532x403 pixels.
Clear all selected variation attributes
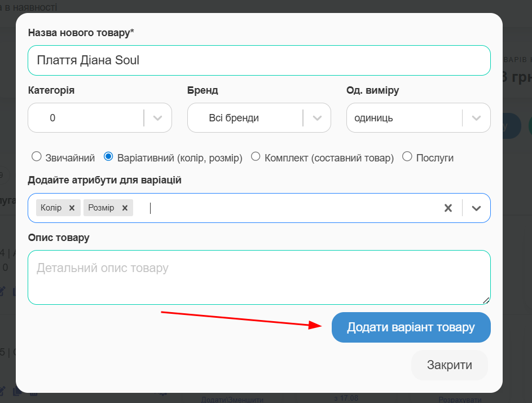tap(448, 208)
